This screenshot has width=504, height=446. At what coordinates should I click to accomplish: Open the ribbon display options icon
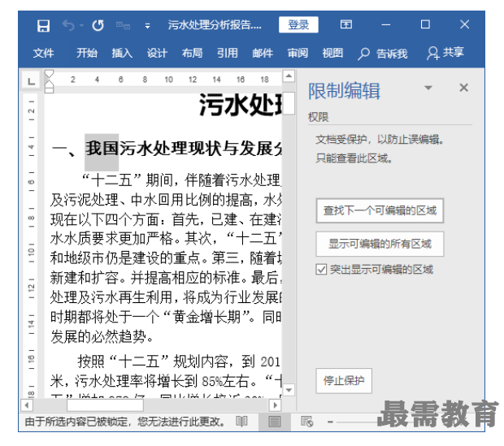[346, 24]
